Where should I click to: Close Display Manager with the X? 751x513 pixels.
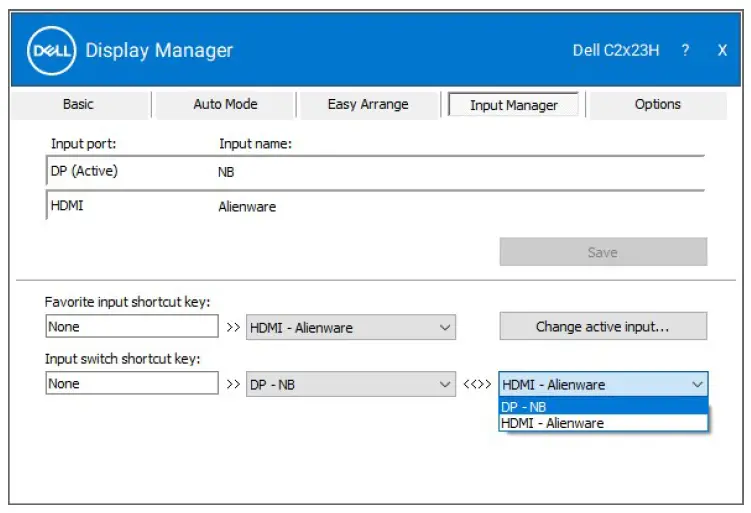(722, 50)
